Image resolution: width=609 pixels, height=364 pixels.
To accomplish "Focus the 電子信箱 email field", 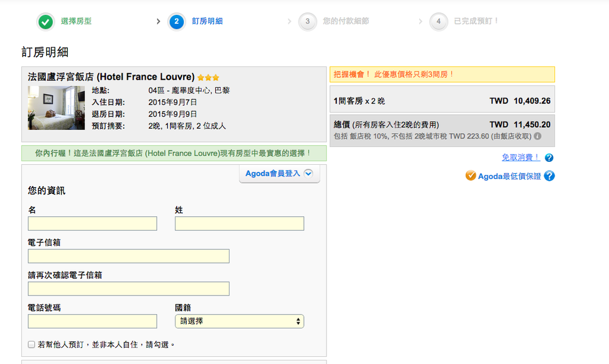I will (x=128, y=256).
